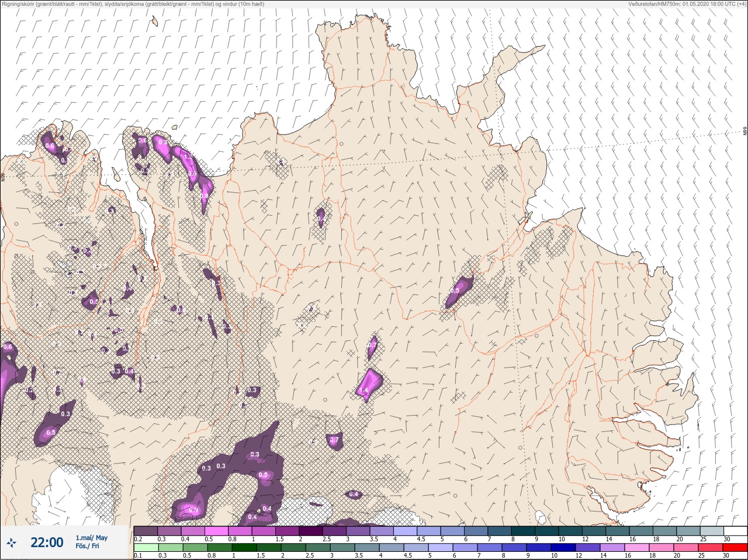Viewport: 748px width, 560px height.
Task: Click the 1.4 value in the isolated diamond-shaped cell
Action: (x=364, y=390)
